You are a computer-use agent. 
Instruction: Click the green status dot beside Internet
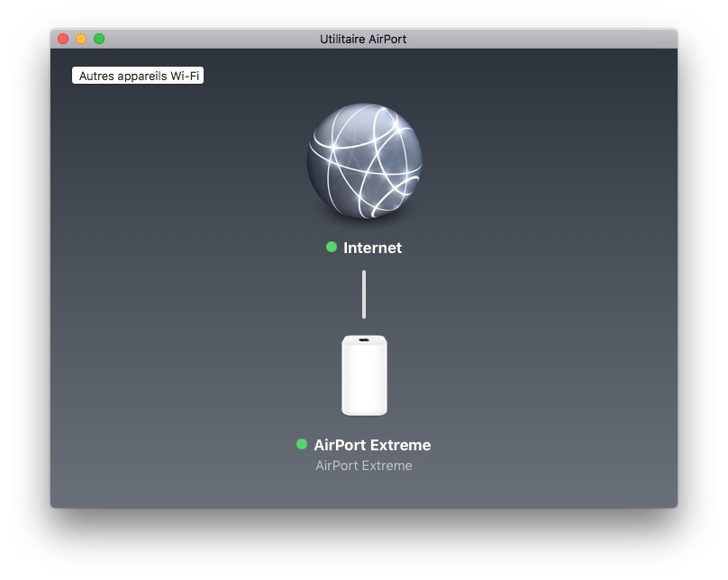[332, 247]
